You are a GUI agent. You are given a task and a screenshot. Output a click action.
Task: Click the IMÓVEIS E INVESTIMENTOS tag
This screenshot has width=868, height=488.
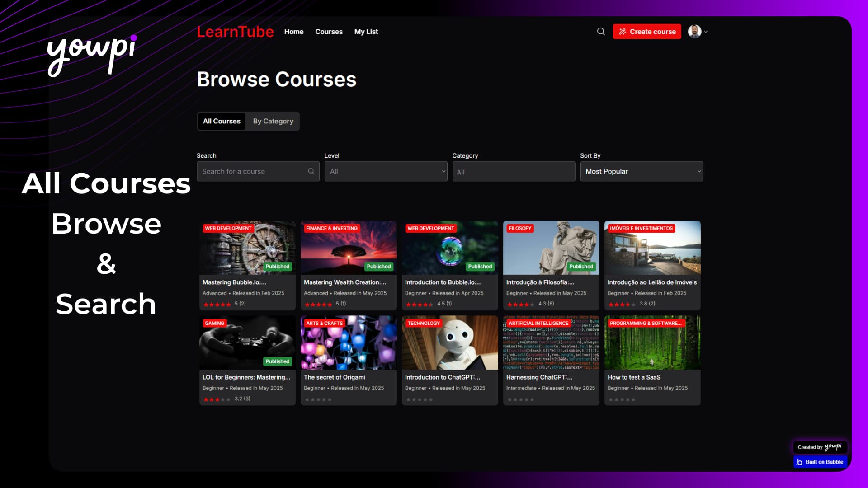(641, 228)
